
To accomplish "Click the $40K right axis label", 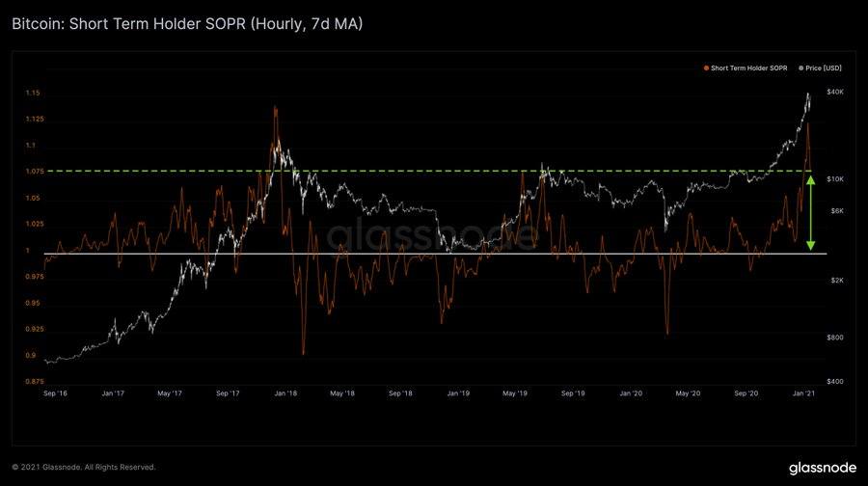I will point(835,92).
